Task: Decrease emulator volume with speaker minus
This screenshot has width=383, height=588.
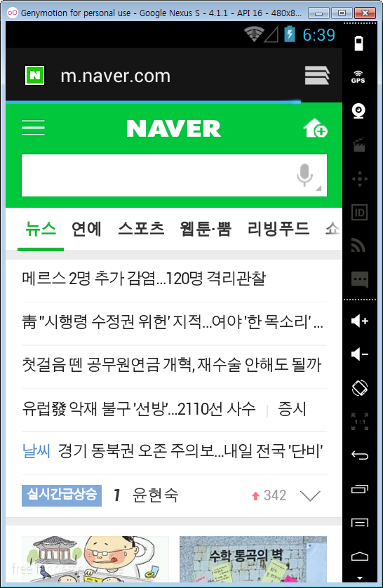Action: [x=360, y=354]
